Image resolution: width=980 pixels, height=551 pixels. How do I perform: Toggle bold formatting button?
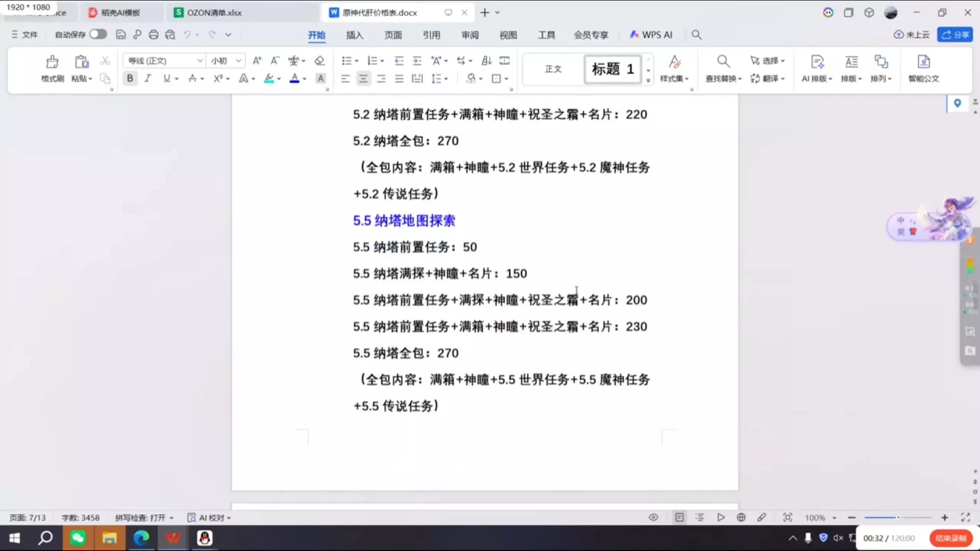tap(130, 79)
